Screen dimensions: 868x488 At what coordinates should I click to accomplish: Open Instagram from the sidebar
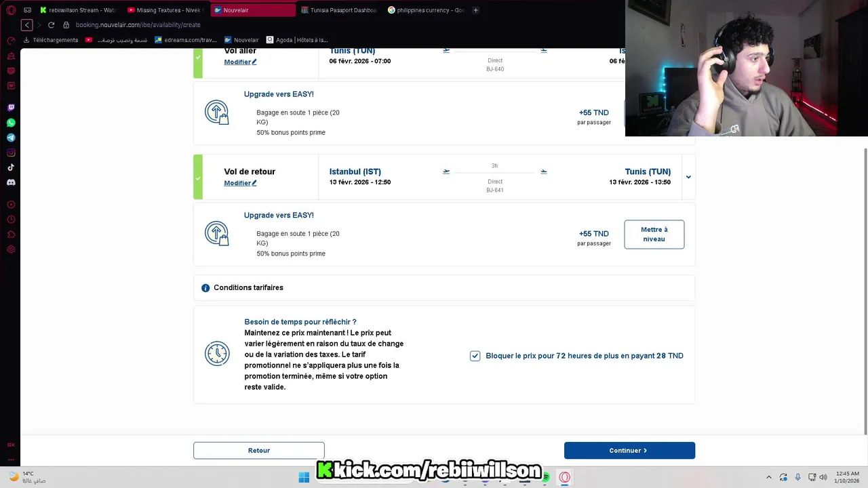11,152
